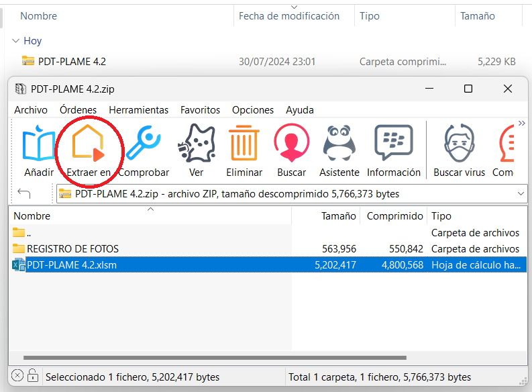532x392 pixels.
Task: Click 'Seleccionado 1 fichero' status text
Action: (132, 377)
